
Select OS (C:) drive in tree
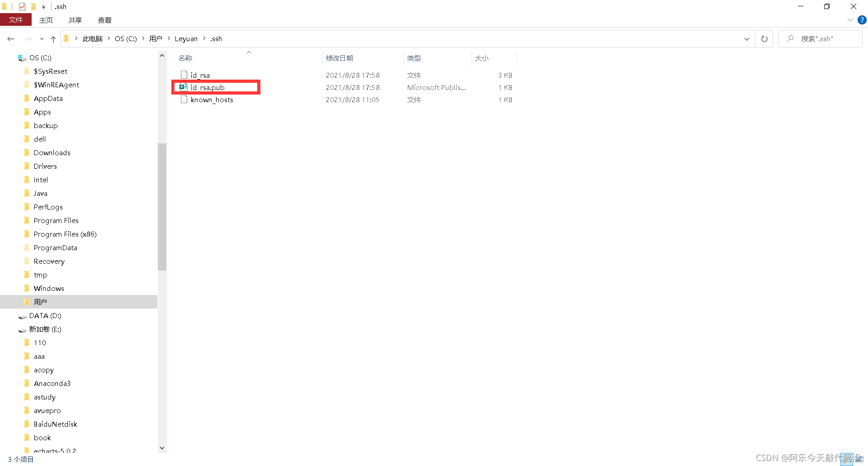[x=40, y=58]
